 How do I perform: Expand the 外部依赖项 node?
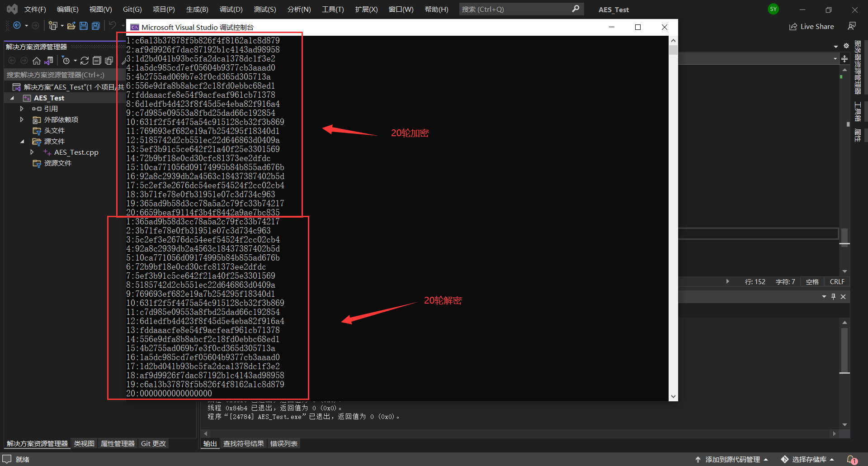point(22,119)
